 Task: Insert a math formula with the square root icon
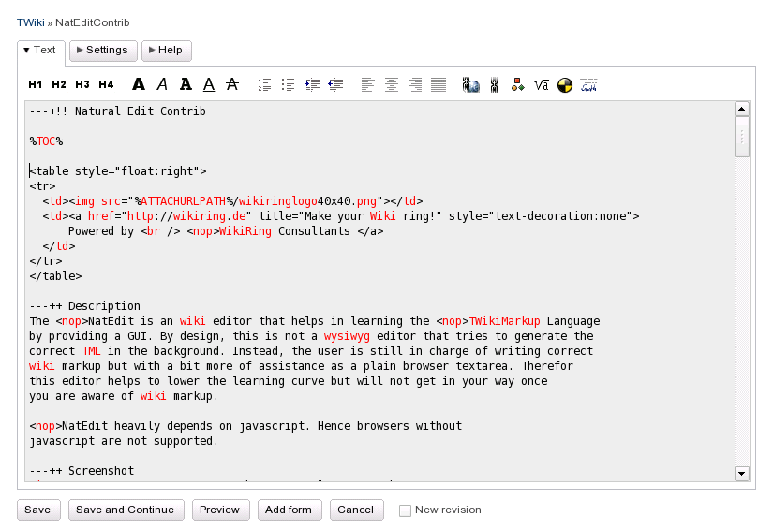click(x=542, y=84)
